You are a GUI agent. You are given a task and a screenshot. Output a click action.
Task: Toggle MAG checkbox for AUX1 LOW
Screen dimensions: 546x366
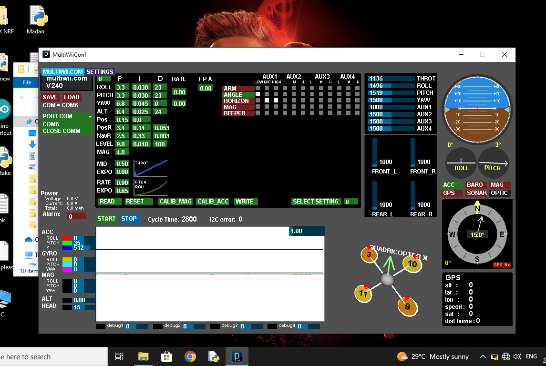(x=258, y=107)
